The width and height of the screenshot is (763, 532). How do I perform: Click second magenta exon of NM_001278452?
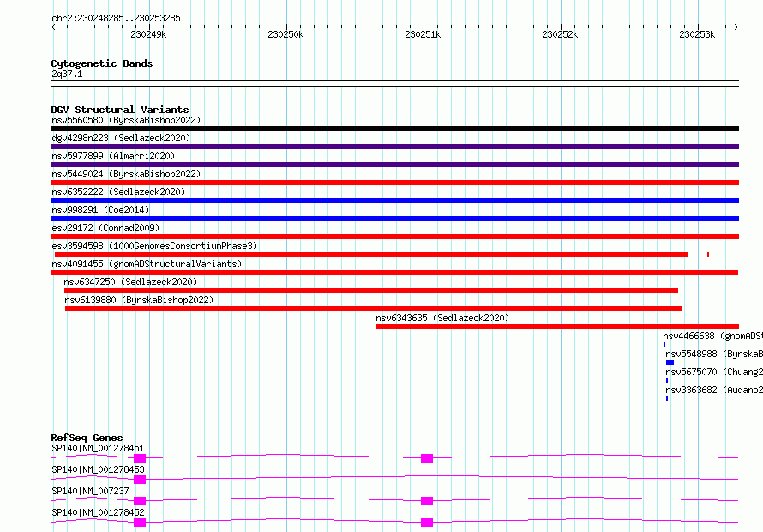click(427, 523)
